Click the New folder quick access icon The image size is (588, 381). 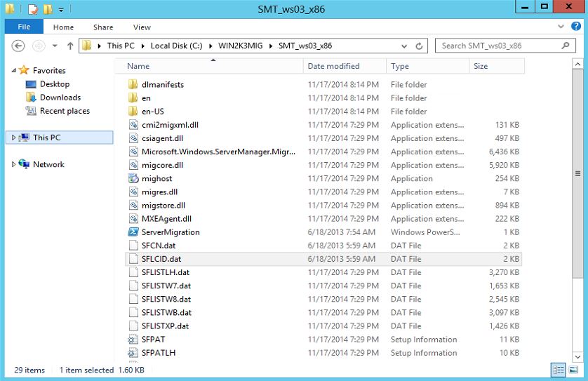pos(48,8)
